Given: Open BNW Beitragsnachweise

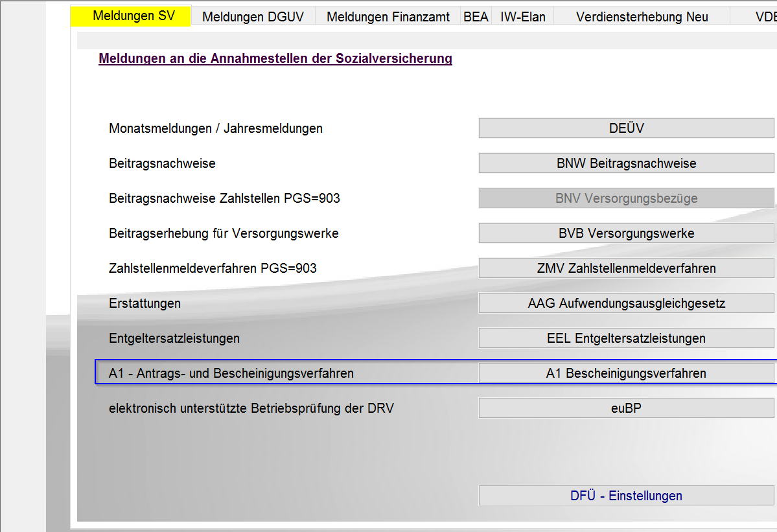Looking at the screenshot, I should 626,163.
